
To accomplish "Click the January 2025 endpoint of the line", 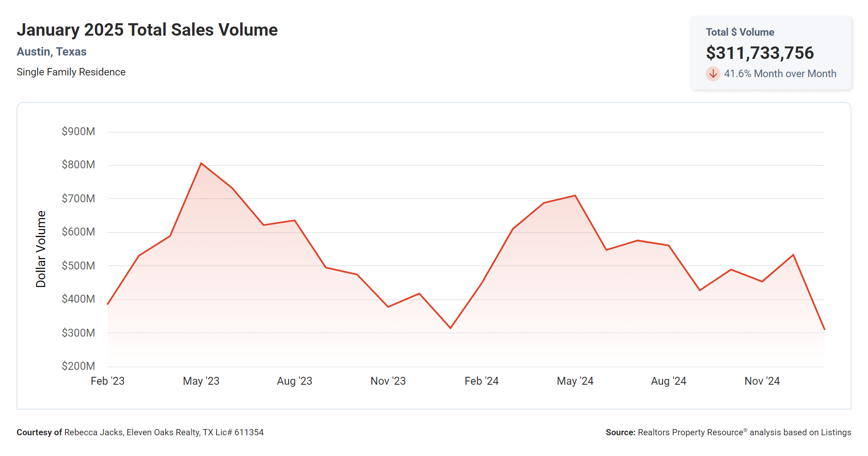I will [x=824, y=329].
